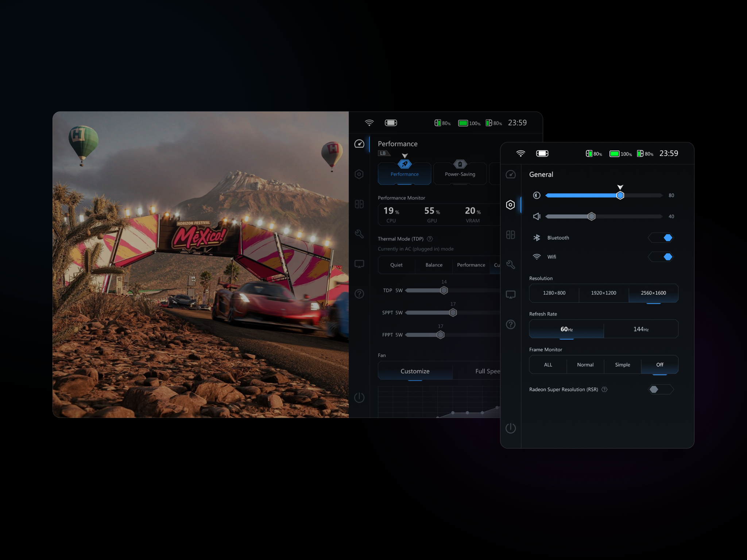This screenshot has height=560, width=747.
Task: Set Frame Monitor to Simple
Action: (x=622, y=365)
